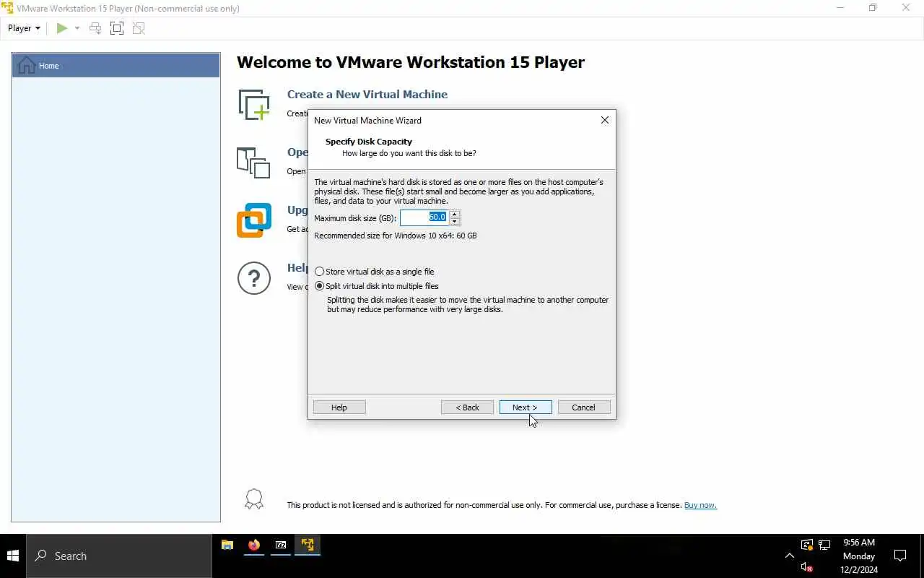
Task: Click the wizard Help button
Action: pos(339,407)
